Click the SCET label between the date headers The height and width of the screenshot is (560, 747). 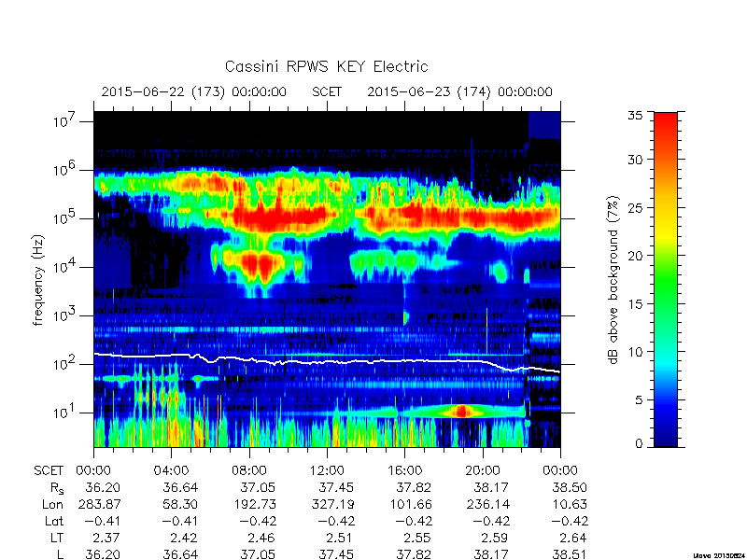[327, 91]
